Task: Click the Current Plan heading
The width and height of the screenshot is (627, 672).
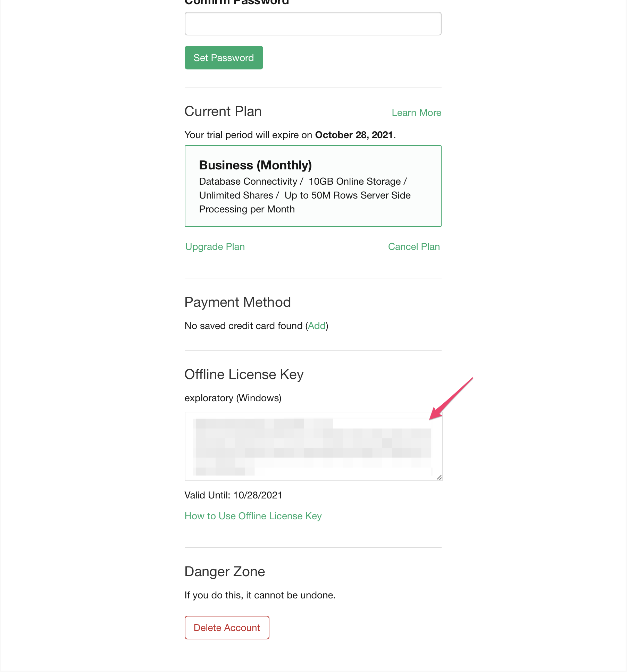Action: 223,111
